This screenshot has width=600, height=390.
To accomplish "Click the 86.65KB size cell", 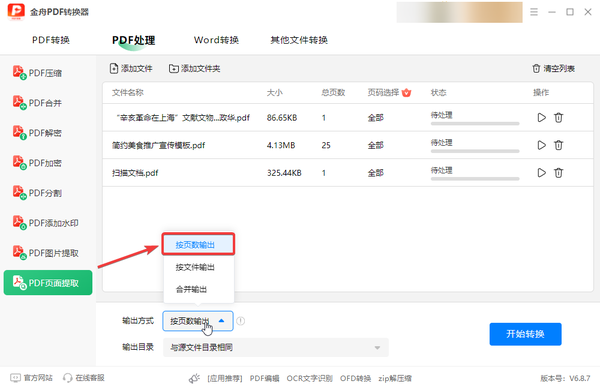I will (x=282, y=117).
